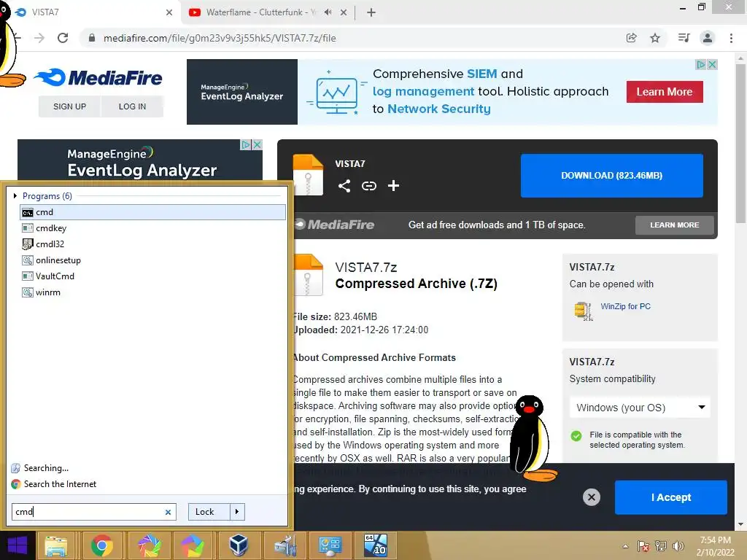
Task: Go forward in browser history
Action: point(39,38)
